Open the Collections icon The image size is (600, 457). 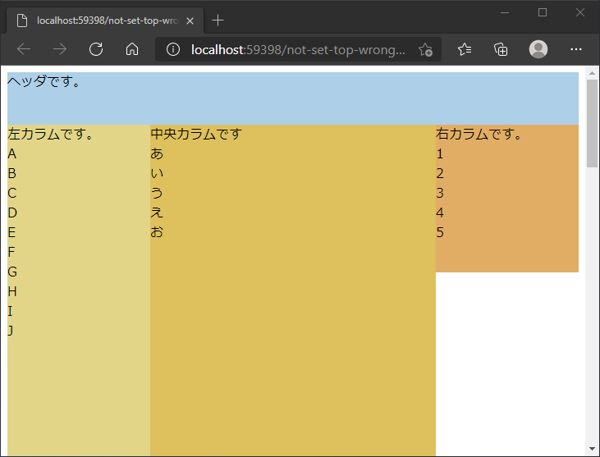(x=501, y=49)
